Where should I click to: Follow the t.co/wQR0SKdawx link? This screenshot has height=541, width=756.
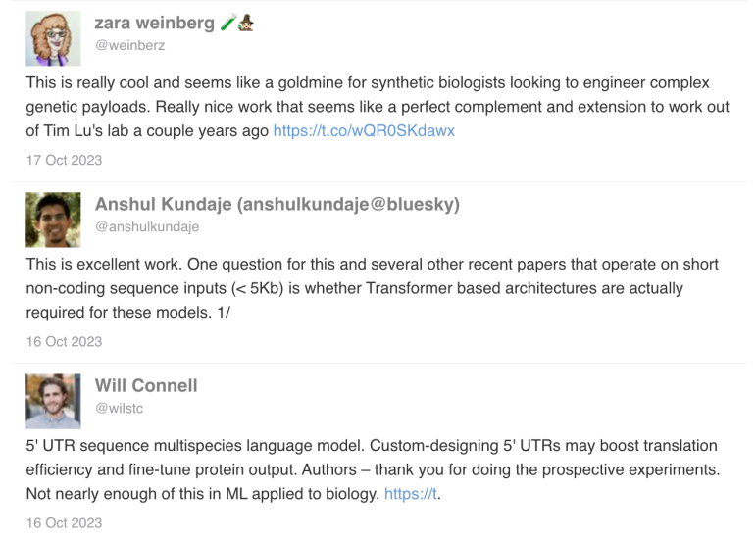(364, 131)
